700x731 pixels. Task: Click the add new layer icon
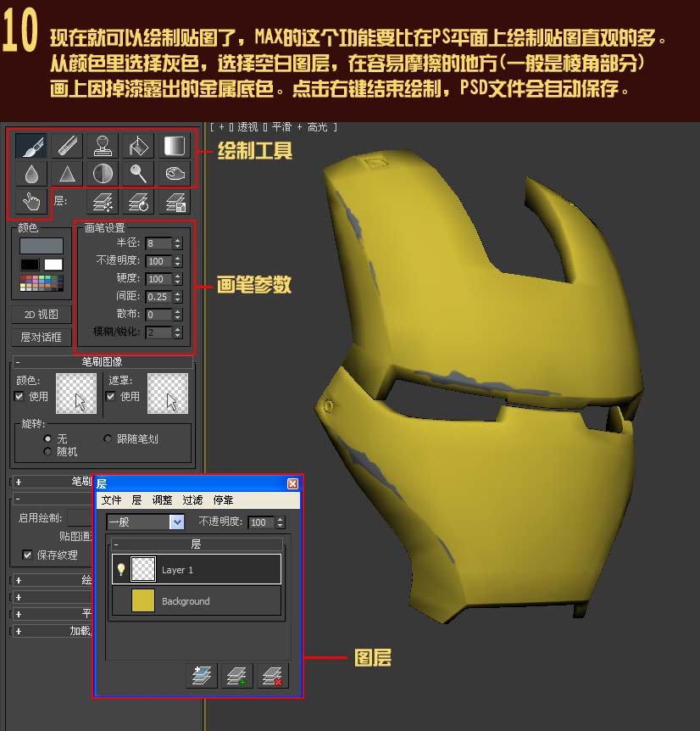click(x=236, y=675)
